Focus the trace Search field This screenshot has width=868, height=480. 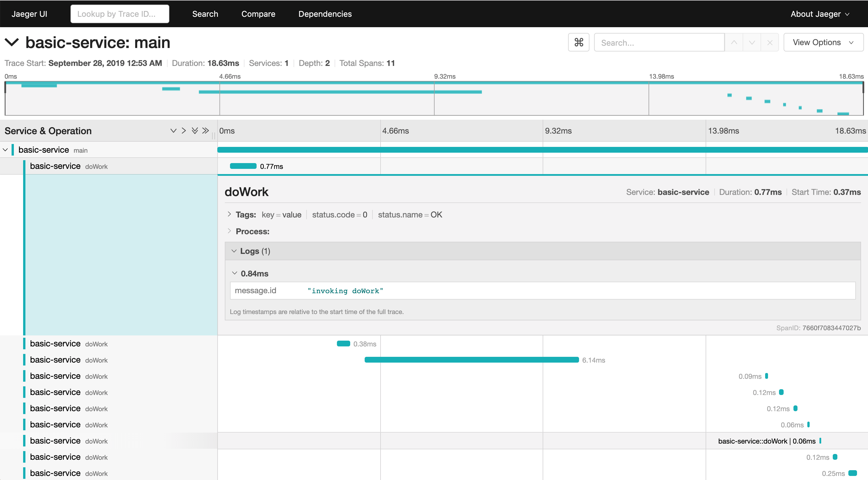[659, 43]
